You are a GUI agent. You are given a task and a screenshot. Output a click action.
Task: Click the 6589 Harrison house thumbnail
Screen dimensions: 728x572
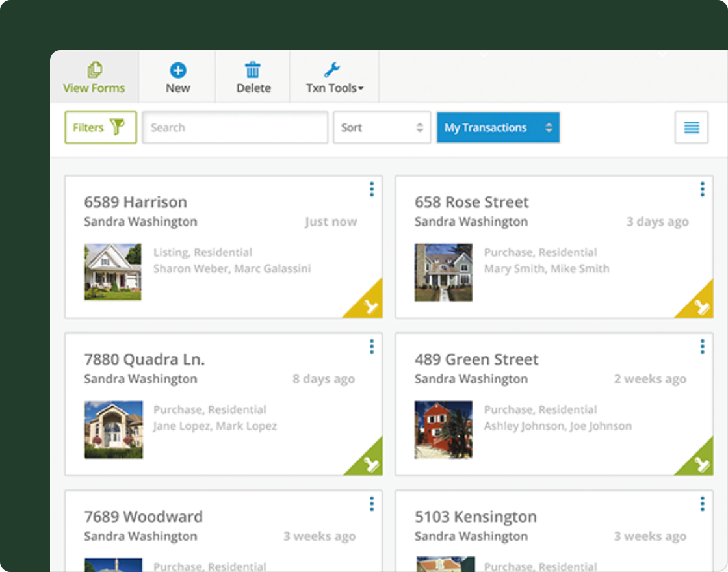click(113, 272)
